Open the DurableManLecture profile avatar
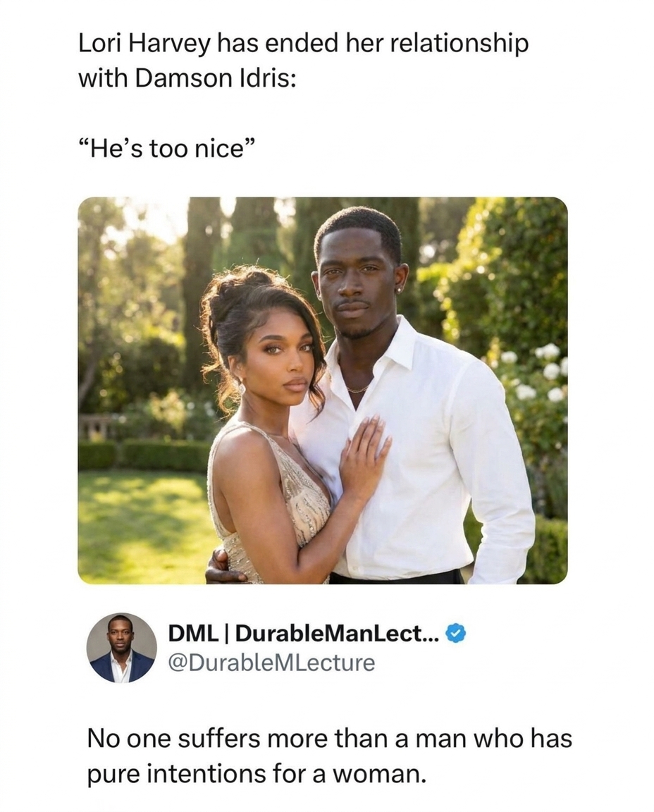Screen dimensions: 654x812 click(121, 648)
